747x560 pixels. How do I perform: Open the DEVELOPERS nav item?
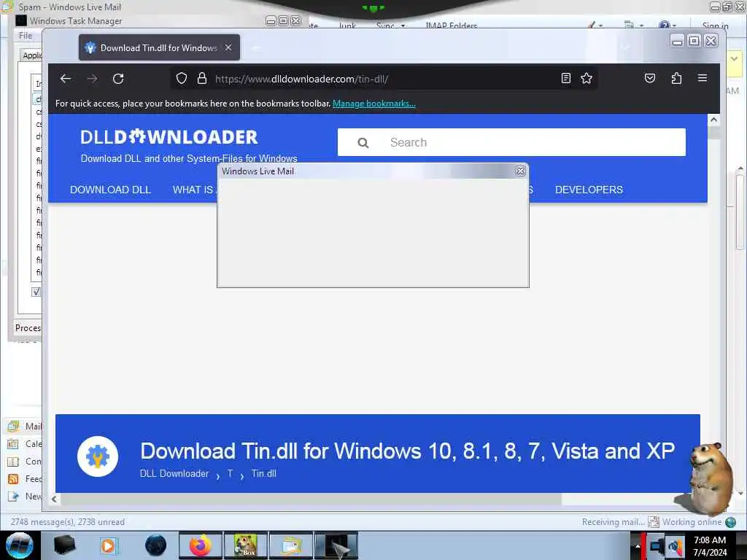click(x=589, y=190)
